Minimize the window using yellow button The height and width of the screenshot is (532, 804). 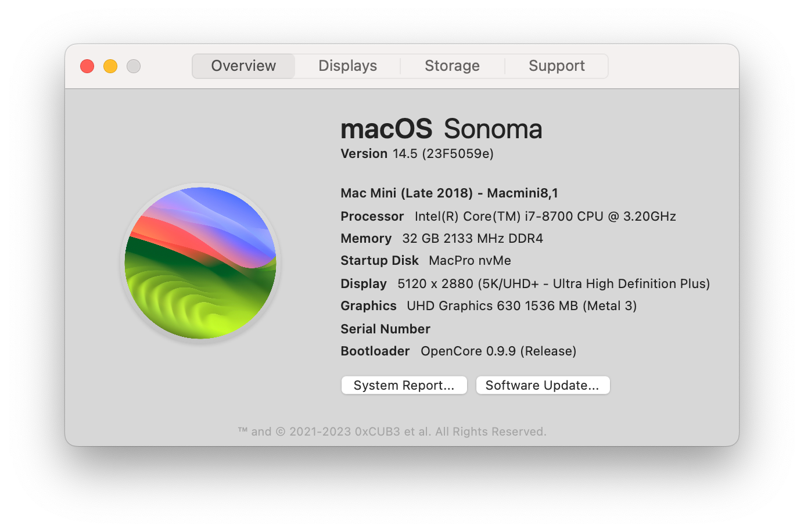[x=110, y=66]
